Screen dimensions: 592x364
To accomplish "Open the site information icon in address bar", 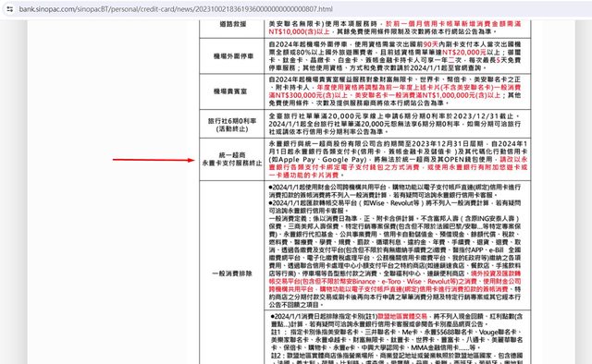I will click(x=10, y=8).
